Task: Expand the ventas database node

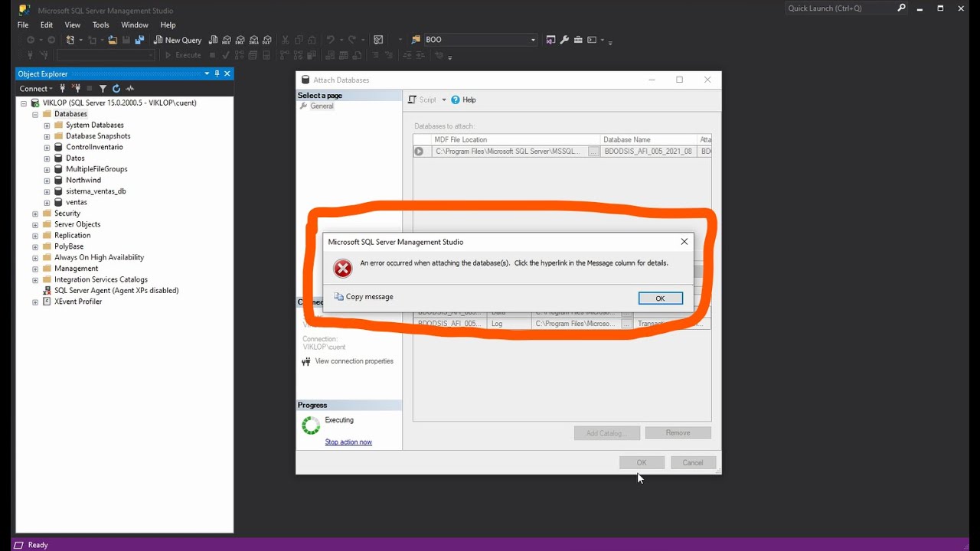Action: (47, 203)
